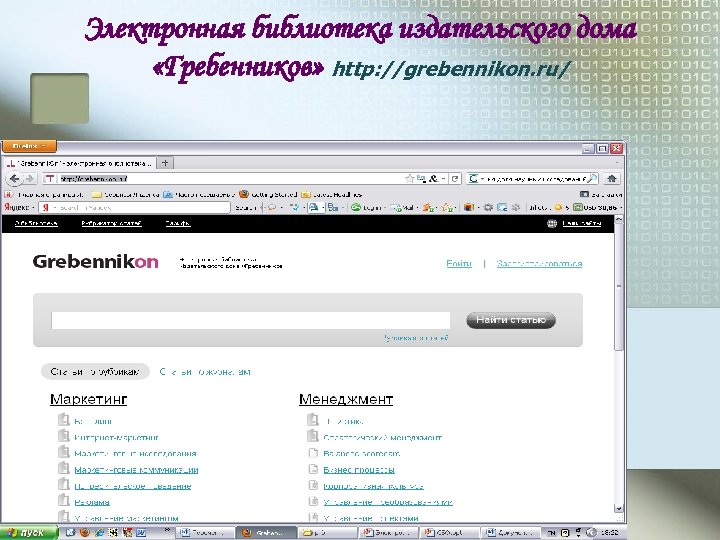Select the GrebennikOn browser tab

coord(79,163)
